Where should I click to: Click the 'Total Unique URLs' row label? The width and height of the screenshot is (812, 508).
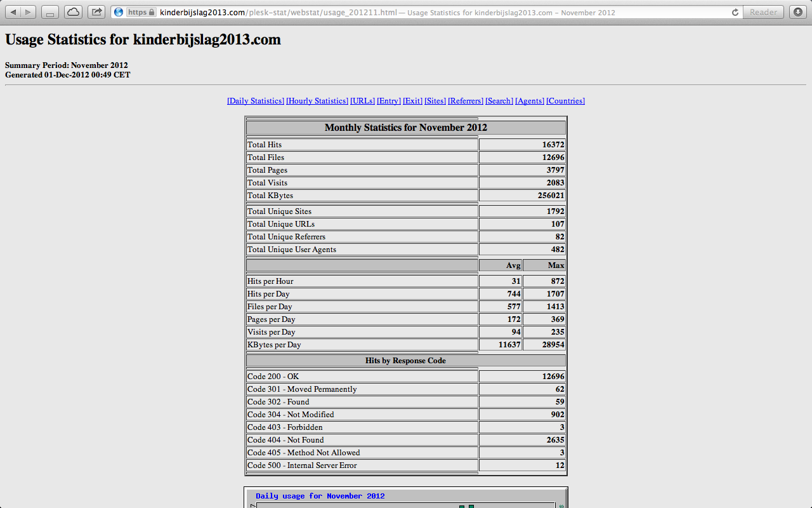[281, 224]
